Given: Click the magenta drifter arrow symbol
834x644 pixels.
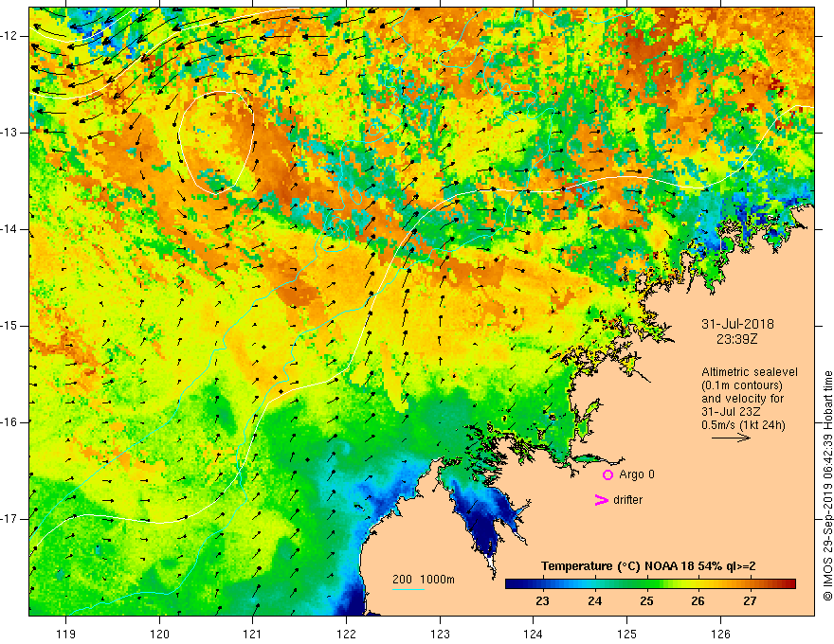Looking at the screenshot, I should [x=601, y=500].
